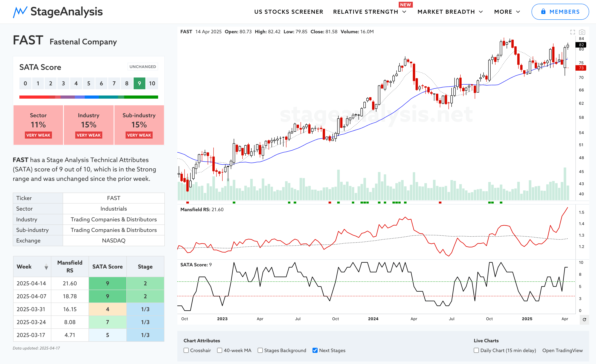Click Mansfield RS value 4.71

point(70,335)
